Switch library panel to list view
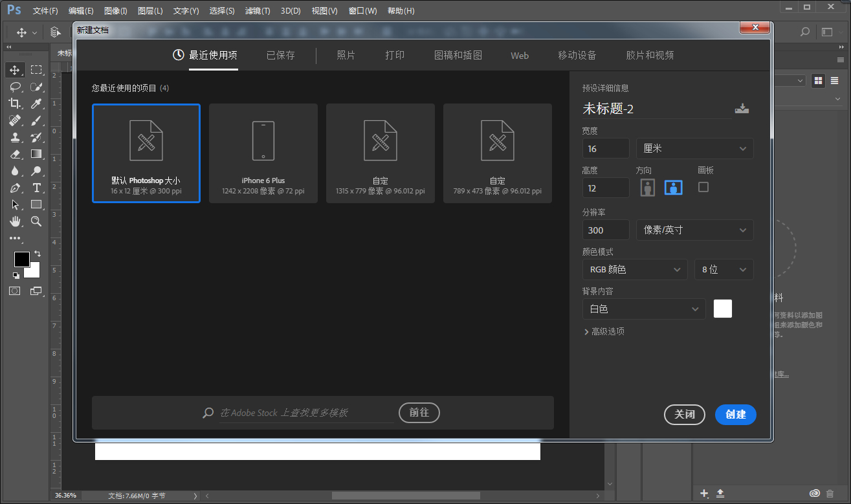The image size is (851, 504). point(835,81)
